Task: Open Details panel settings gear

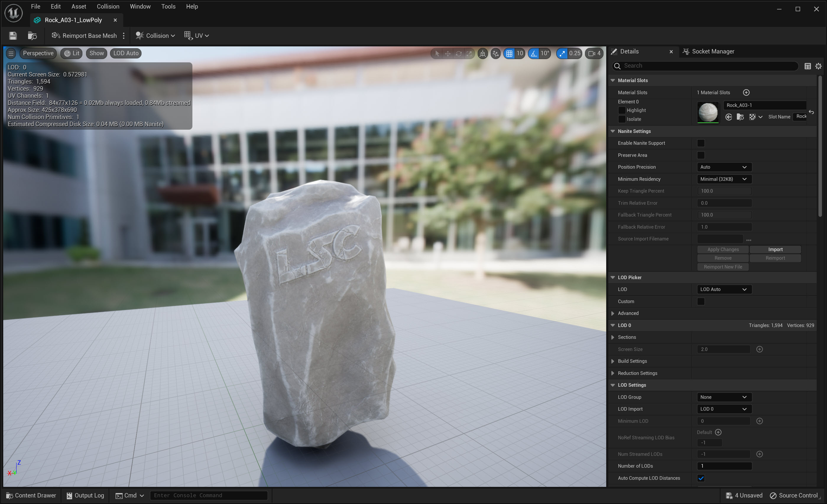Action: 818,66
